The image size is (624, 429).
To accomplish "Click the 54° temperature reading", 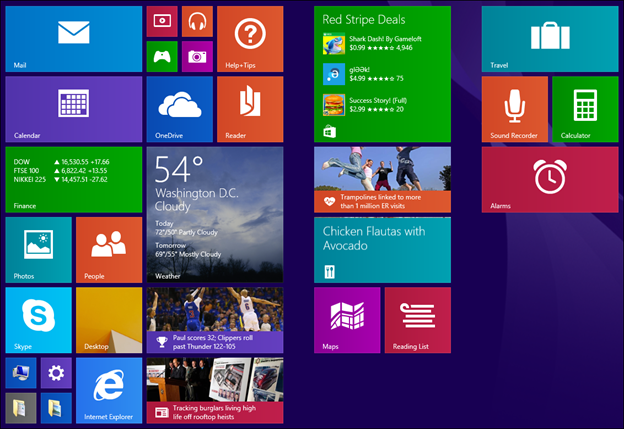I will pyautogui.click(x=179, y=169).
